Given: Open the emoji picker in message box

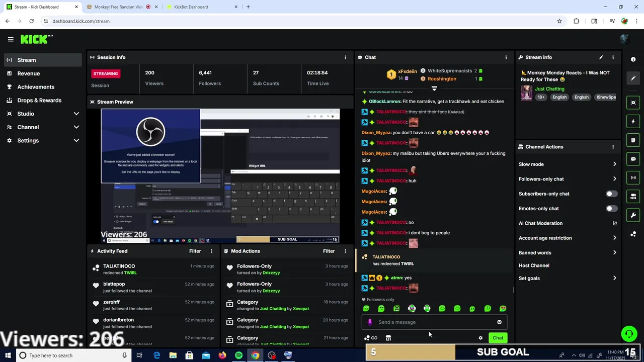Looking at the screenshot, I should [499, 322].
